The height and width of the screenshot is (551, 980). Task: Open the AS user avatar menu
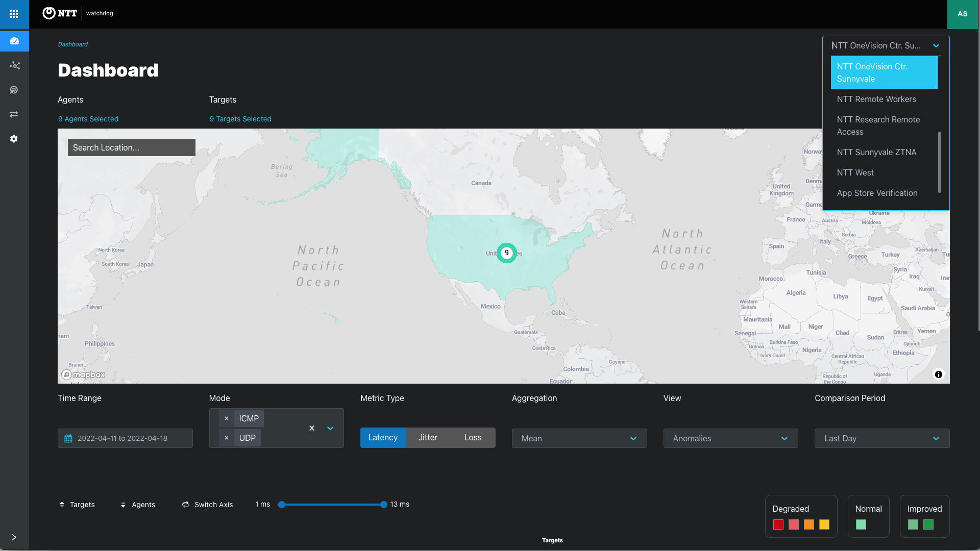(x=963, y=14)
